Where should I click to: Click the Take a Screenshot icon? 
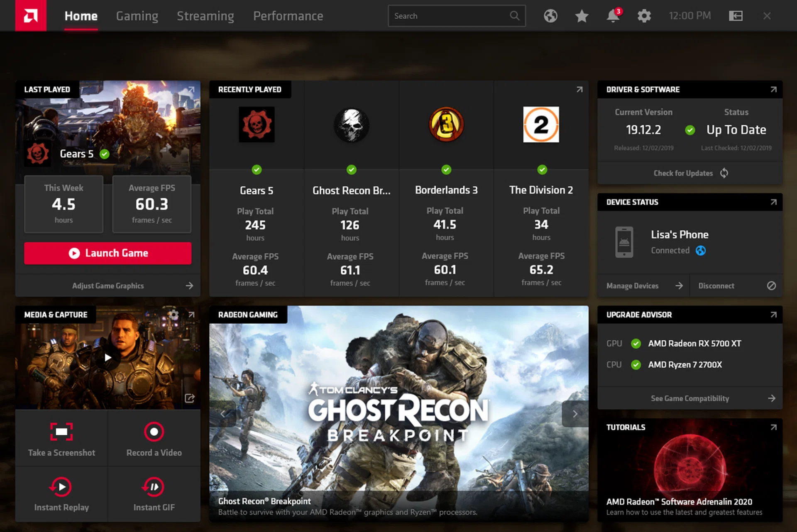click(x=61, y=432)
